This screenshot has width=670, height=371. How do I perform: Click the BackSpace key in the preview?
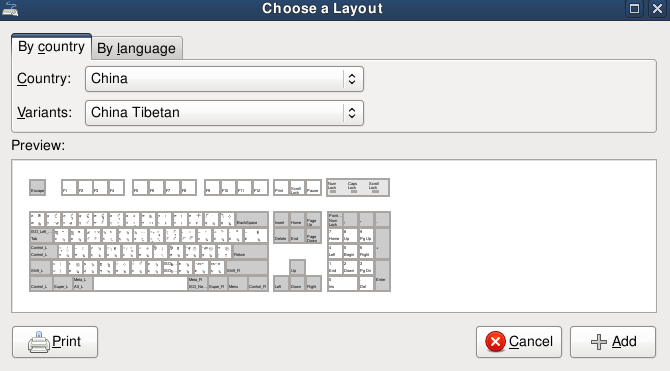pyautogui.click(x=252, y=219)
